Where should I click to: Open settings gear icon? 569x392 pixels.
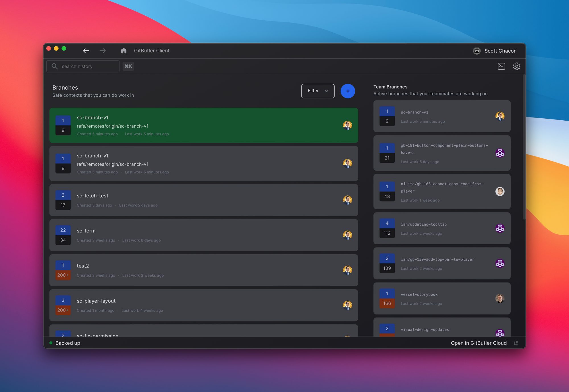(x=517, y=66)
